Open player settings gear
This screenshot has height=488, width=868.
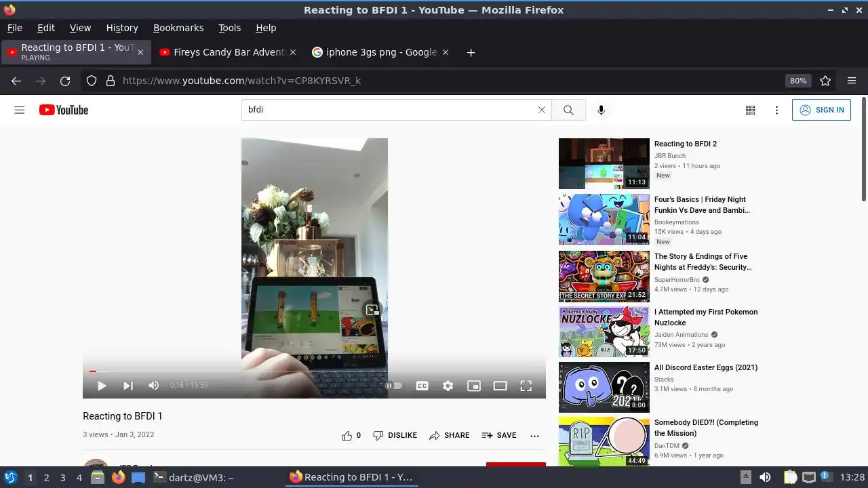coord(448,386)
